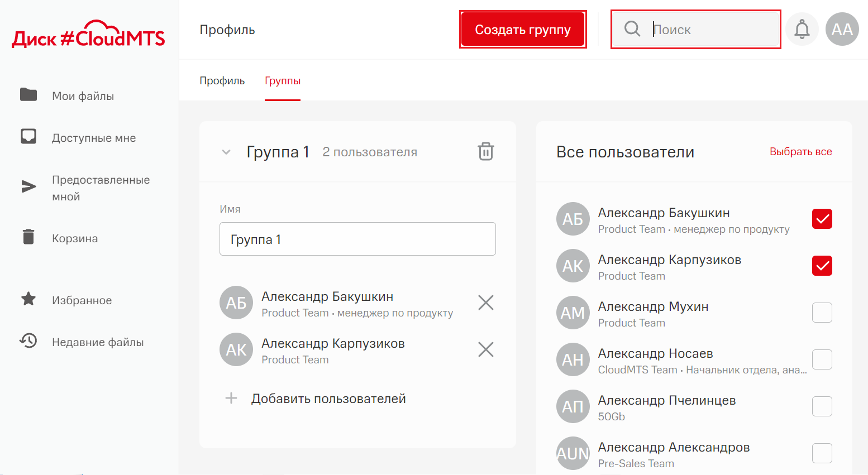
Task: Click the Выбрать все link
Action: [800, 152]
